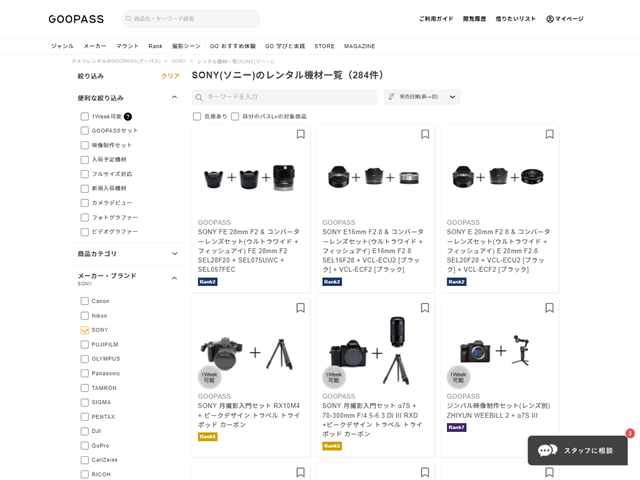
Task: Click the 1Week badge on RX10M4 set
Action: (x=209, y=377)
